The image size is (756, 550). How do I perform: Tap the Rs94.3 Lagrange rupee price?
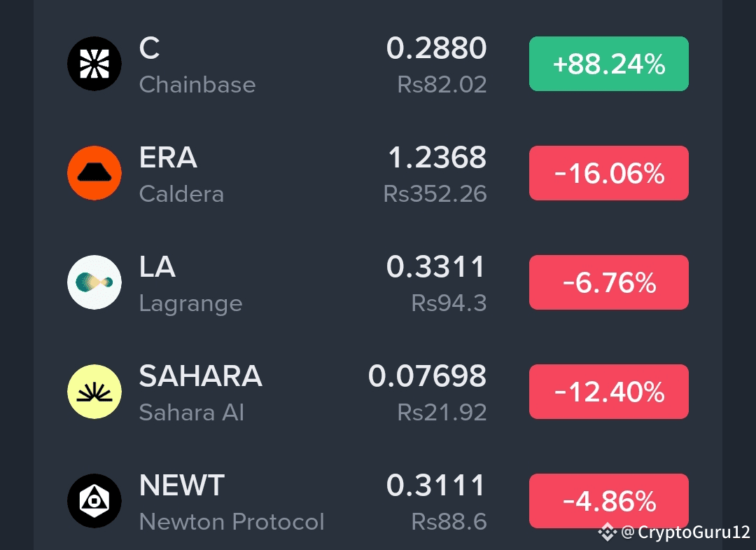(449, 303)
